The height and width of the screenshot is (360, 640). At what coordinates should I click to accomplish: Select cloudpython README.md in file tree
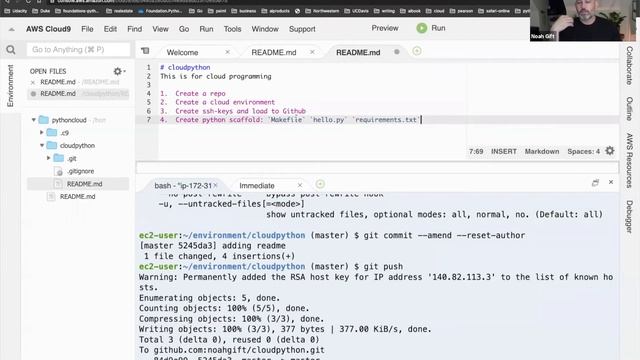coord(84,184)
